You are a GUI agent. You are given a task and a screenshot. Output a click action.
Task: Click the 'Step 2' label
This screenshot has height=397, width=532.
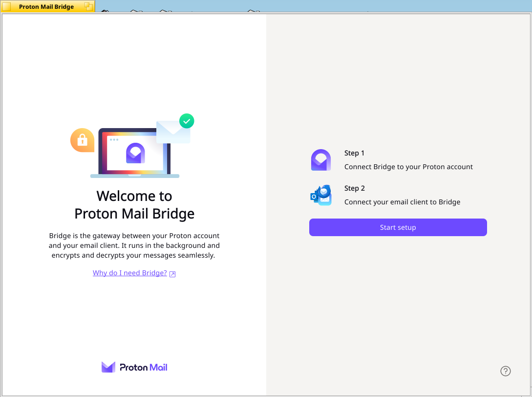355,188
